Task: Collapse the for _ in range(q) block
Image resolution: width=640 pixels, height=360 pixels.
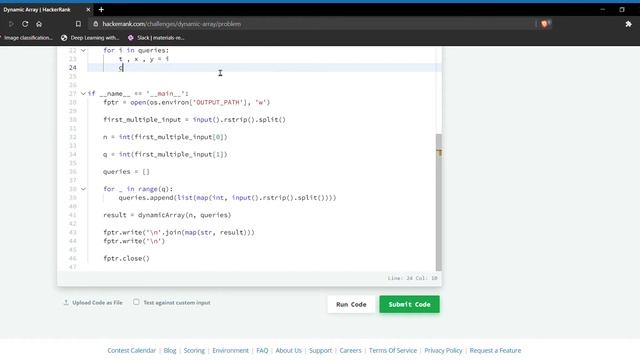Action: (x=83, y=189)
